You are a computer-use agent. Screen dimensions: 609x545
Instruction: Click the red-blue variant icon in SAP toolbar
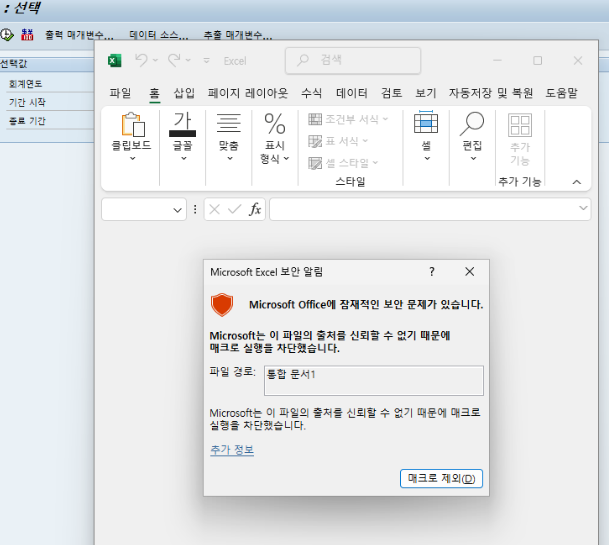point(27,35)
